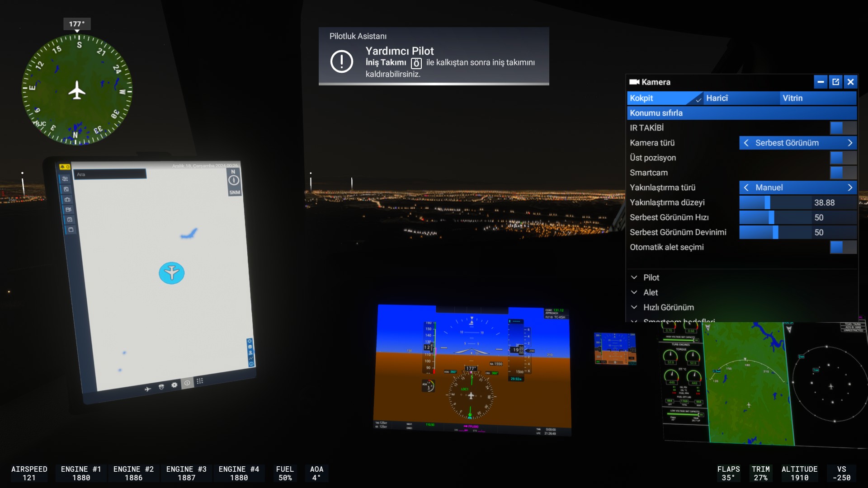Click the bottom clipboard icon in tablet sidebar
The width and height of the screenshot is (868, 488).
(x=71, y=230)
